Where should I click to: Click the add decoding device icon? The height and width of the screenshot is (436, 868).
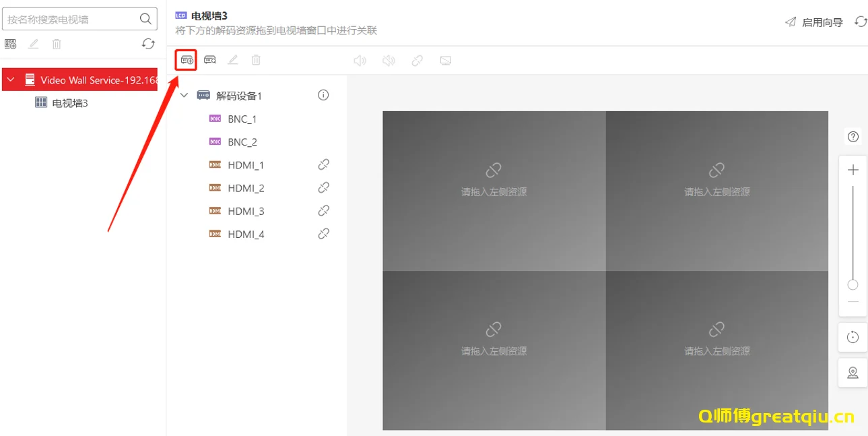tap(187, 60)
